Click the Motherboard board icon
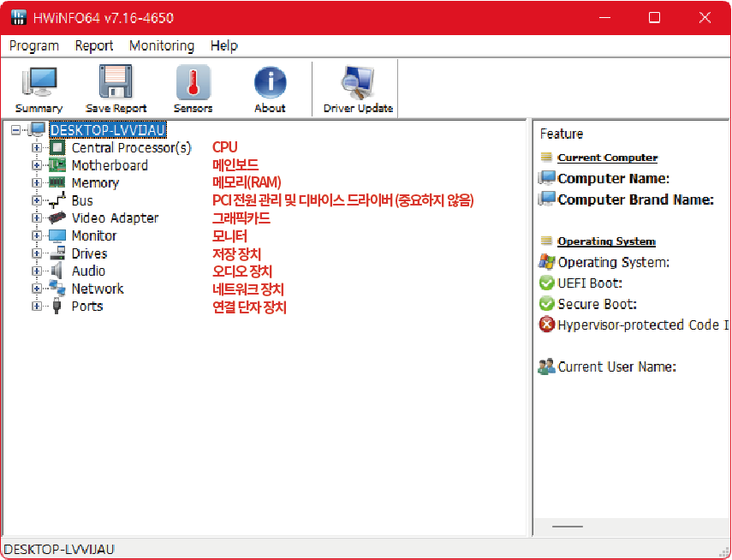 pyautogui.click(x=57, y=165)
